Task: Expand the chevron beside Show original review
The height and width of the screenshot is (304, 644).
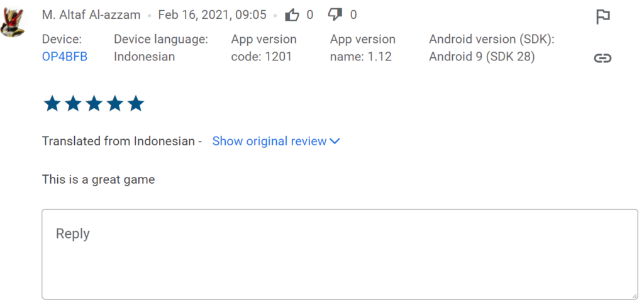Action: tap(335, 141)
